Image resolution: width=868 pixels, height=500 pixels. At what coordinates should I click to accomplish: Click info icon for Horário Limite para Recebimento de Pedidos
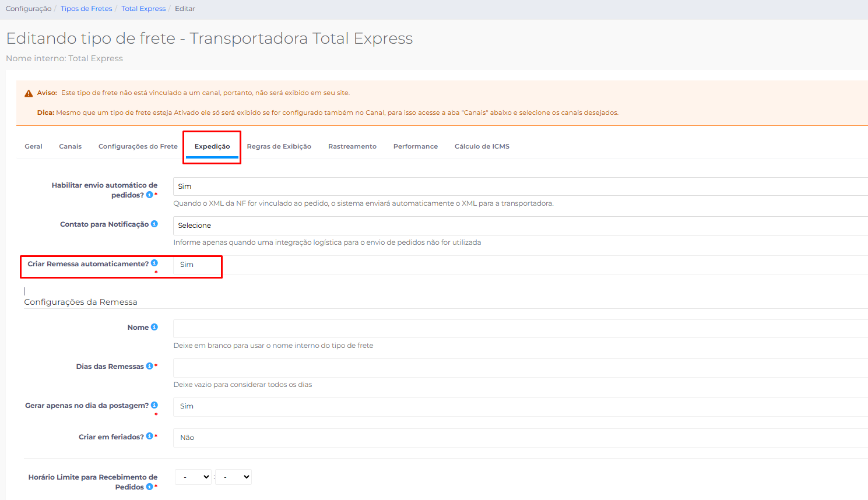point(149,487)
